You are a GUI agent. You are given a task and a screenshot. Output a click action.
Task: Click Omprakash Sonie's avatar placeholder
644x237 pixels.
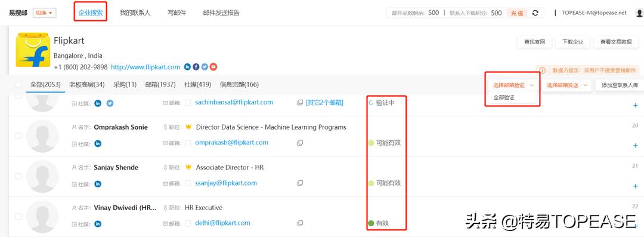pyautogui.click(x=42, y=136)
